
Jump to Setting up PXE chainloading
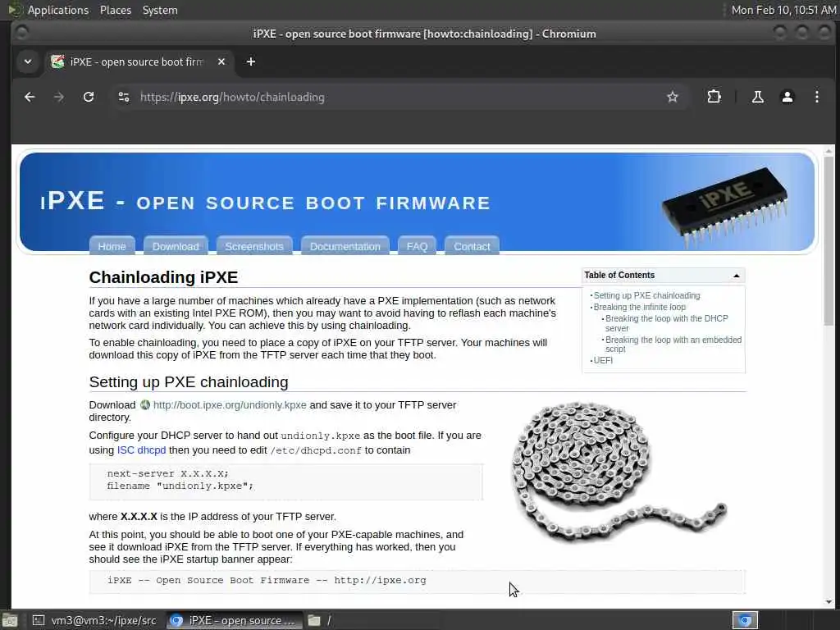(x=646, y=295)
